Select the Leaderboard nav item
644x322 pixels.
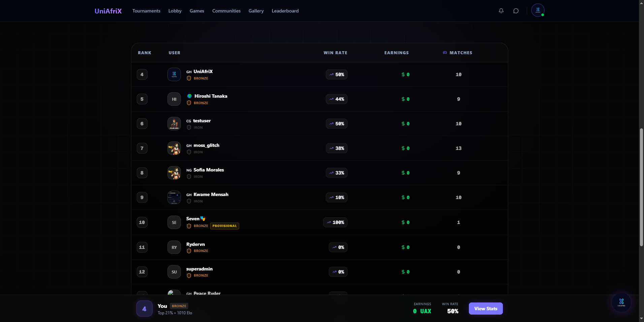pyautogui.click(x=285, y=11)
